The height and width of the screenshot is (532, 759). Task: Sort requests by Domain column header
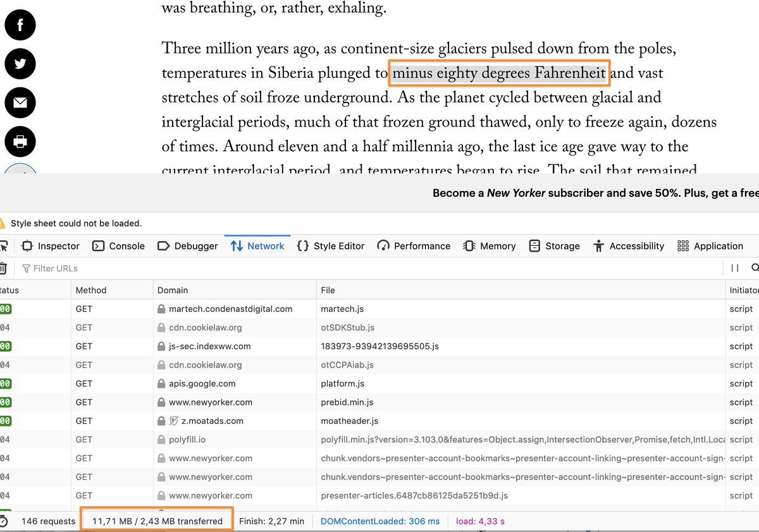click(173, 290)
